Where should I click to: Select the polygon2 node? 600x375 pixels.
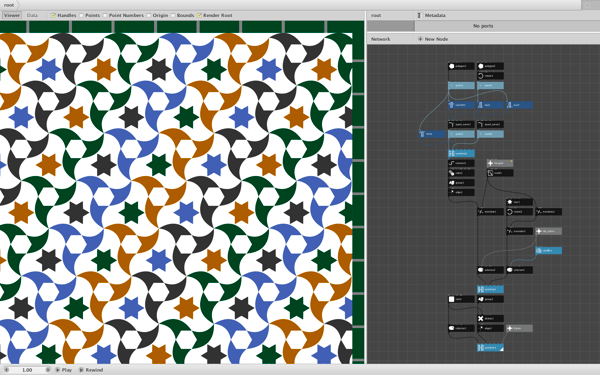(491, 66)
